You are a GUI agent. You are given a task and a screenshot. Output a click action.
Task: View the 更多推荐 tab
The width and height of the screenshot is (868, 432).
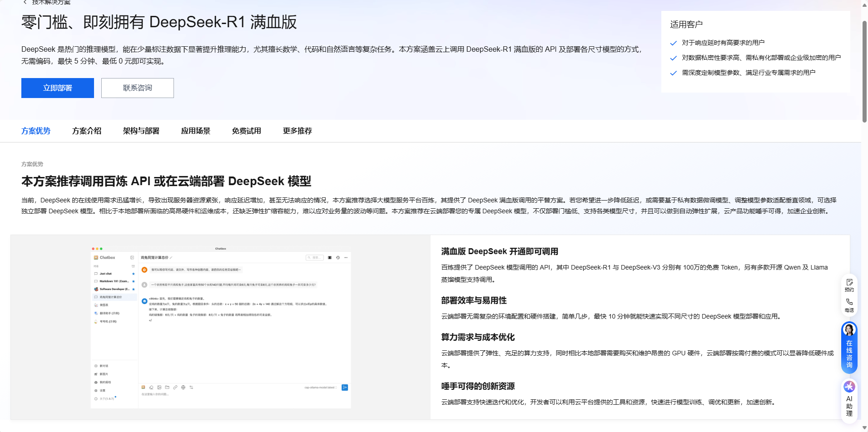pyautogui.click(x=298, y=131)
